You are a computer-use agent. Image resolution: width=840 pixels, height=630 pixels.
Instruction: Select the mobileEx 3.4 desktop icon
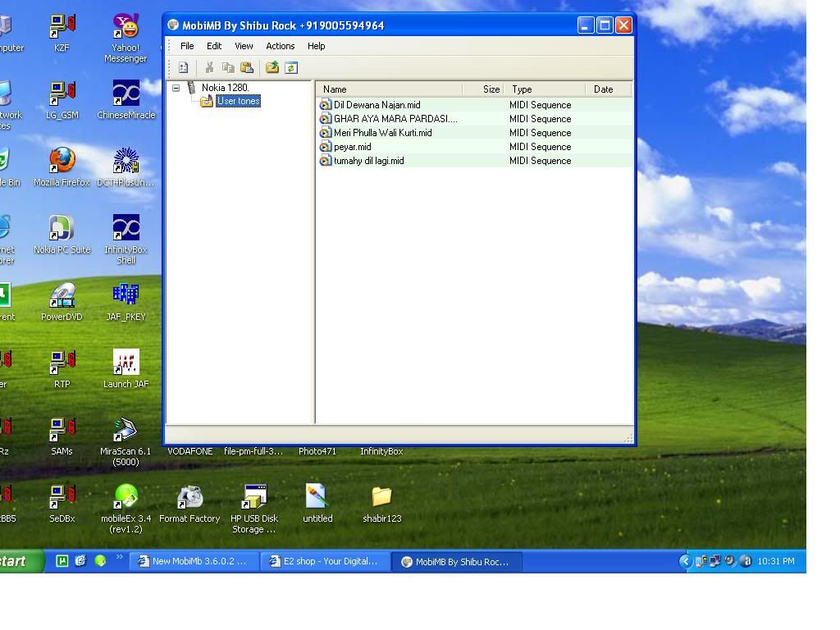[x=126, y=509]
